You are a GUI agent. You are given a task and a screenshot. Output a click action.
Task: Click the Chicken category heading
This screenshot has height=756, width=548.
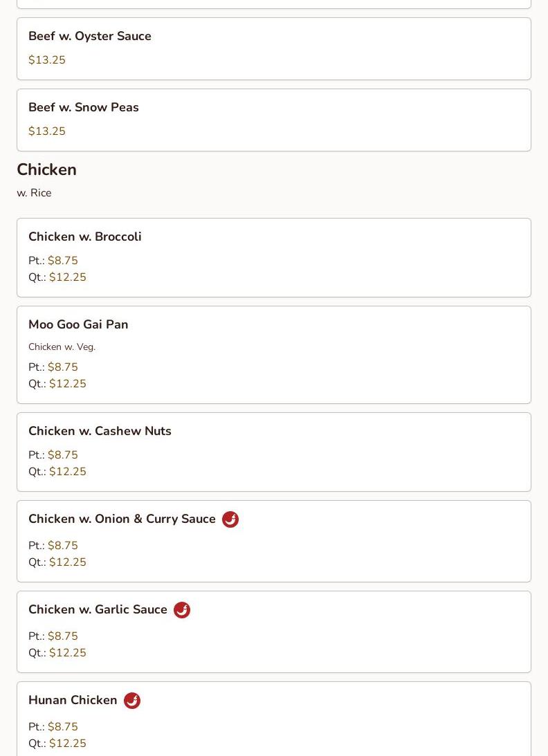(46, 169)
